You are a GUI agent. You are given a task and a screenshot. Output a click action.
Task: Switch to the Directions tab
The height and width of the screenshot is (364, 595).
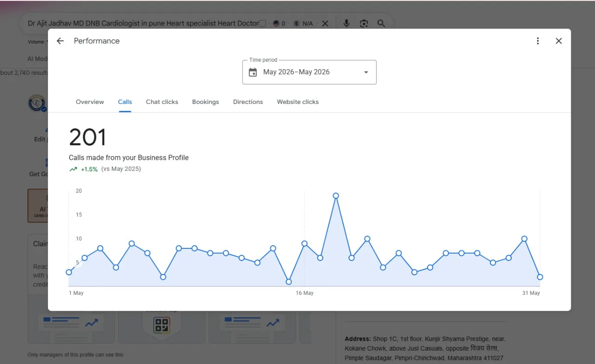coord(248,102)
